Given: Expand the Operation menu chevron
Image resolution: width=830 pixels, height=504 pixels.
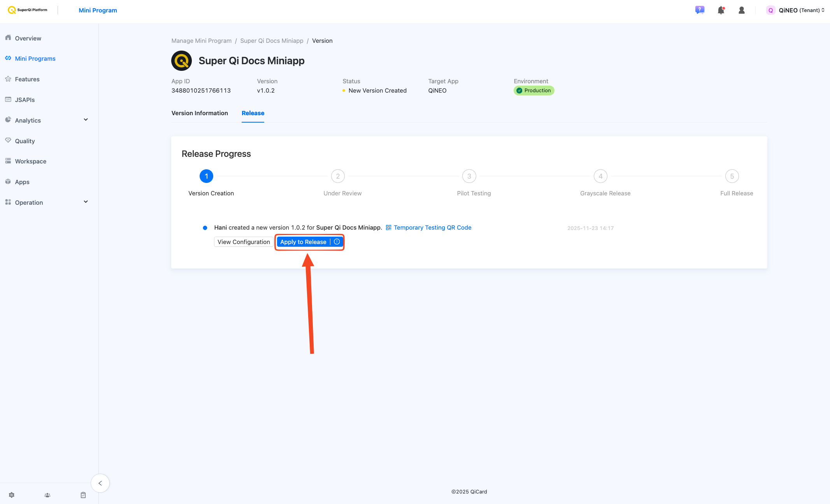Looking at the screenshot, I should point(86,202).
